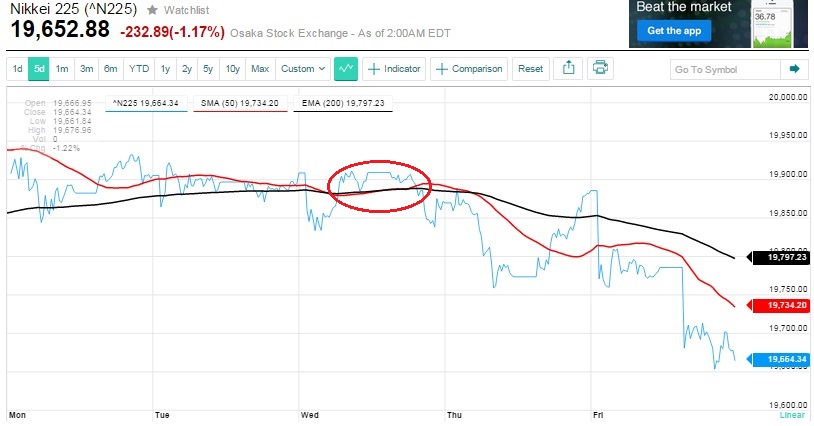814x426 pixels.
Task: Print the chart using printer icon
Action: pyautogui.click(x=600, y=69)
